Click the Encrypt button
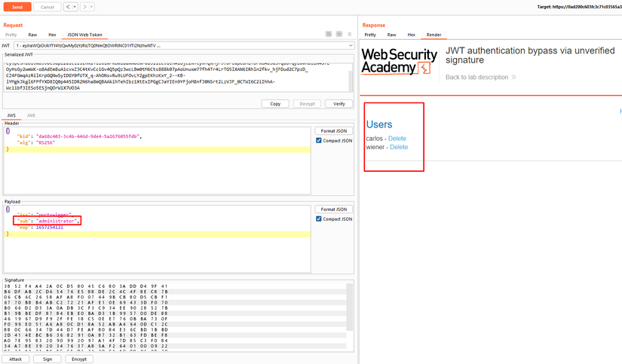Viewport: 622px width, 364px height. (79, 359)
